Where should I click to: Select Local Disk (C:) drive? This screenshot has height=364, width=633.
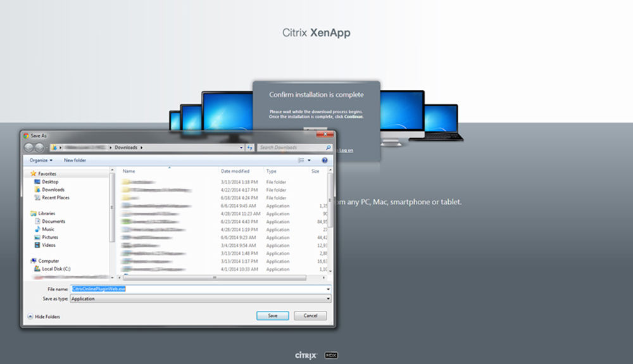[56, 268]
